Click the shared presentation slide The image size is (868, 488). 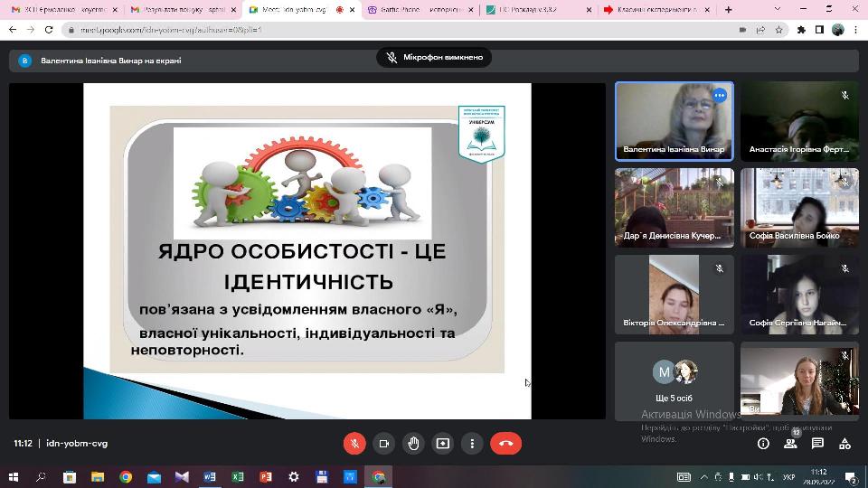(307, 250)
